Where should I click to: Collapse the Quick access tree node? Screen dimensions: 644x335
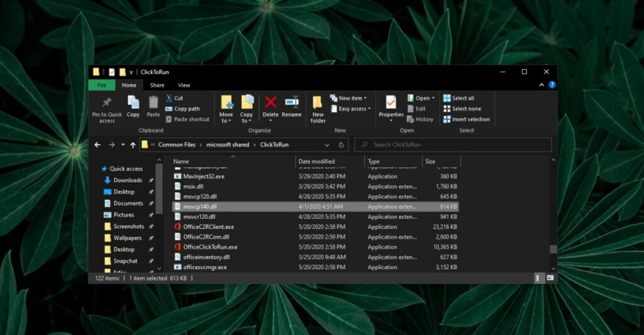coord(96,169)
